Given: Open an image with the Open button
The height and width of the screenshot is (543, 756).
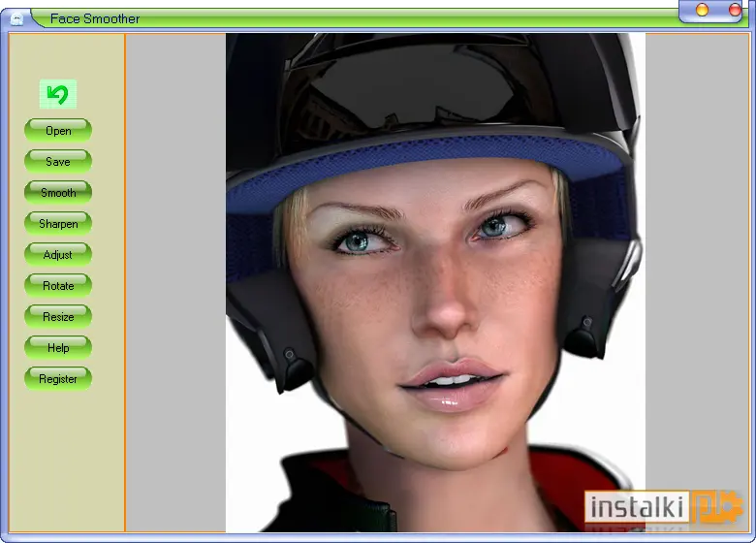Looking at the screenshot, I should click(58, 131).
